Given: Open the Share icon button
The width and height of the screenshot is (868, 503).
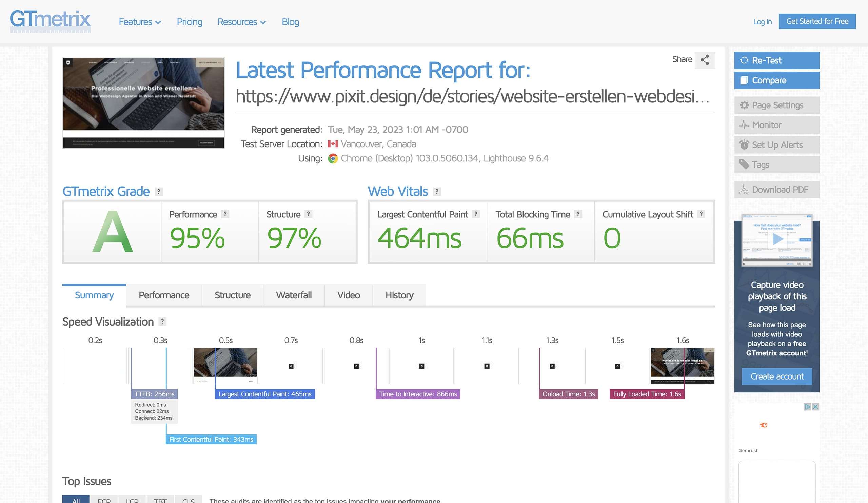Looking at the screenshot, I should pyautogui.click(x=705, y=60).
